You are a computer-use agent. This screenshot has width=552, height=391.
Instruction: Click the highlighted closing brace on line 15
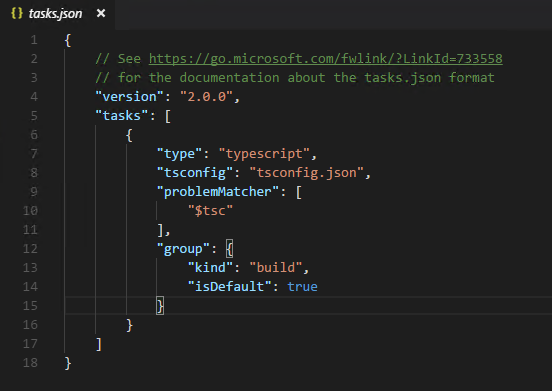[x=160, y=306]
